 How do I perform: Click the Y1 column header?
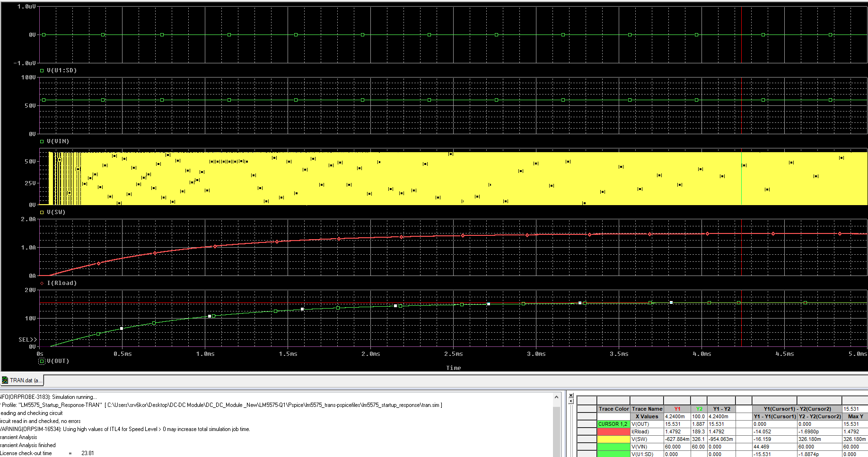pyautogui.click(x=677, y=409)
